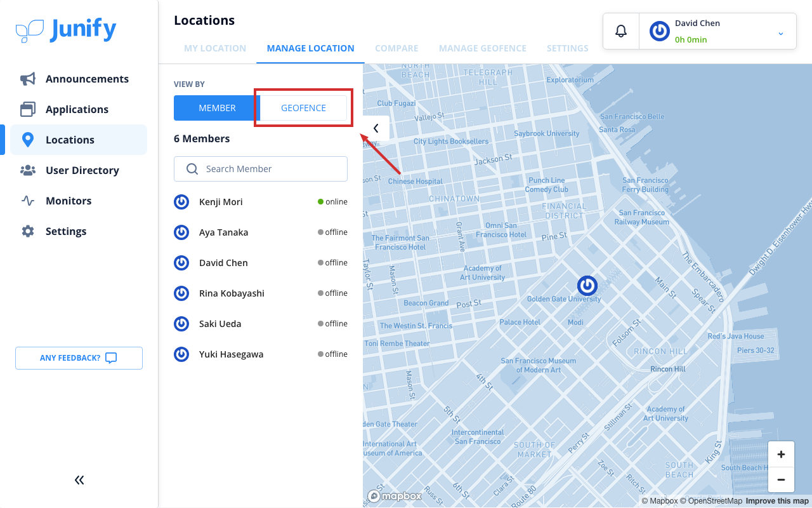Click Rina Kobayashi's avatar icon
The height and width of the screenshot is (508, 812).
coord(181,293)
